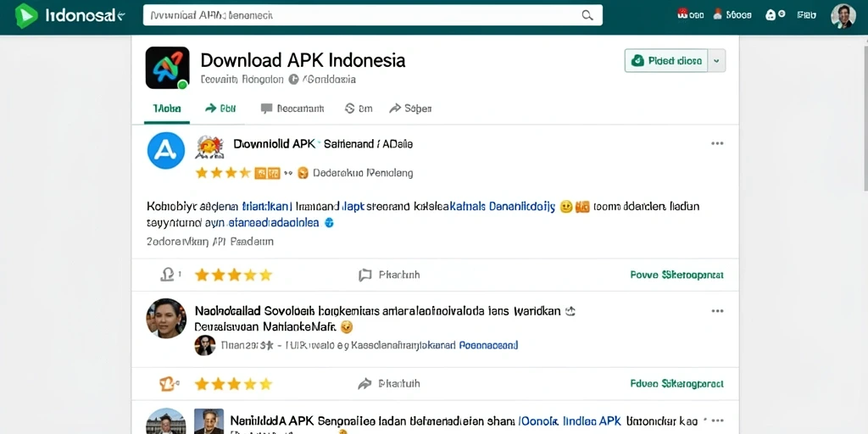Open the red notification icon in header

(x=682, y=14)
